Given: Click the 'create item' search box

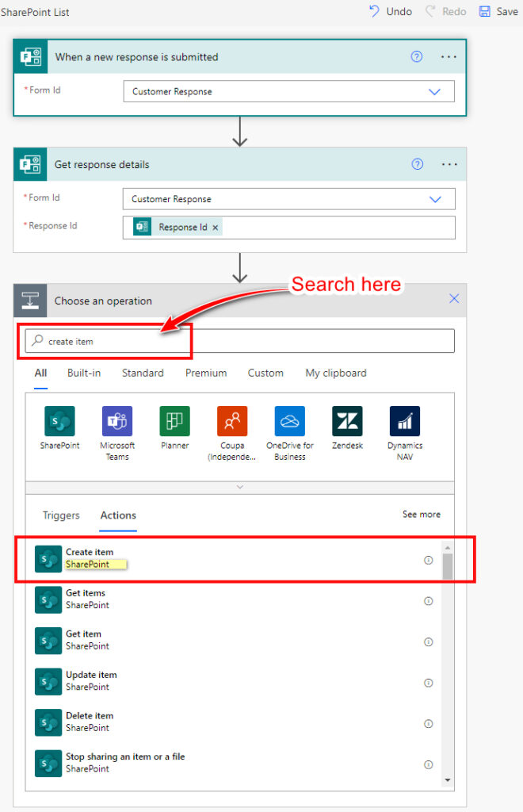Looking at the screenshot, I should click(x=240, y=341).
